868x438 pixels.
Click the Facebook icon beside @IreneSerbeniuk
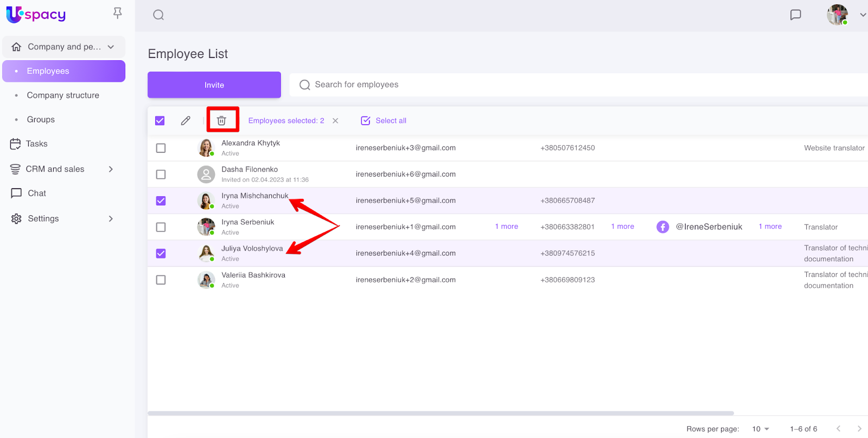click(662, 227)
